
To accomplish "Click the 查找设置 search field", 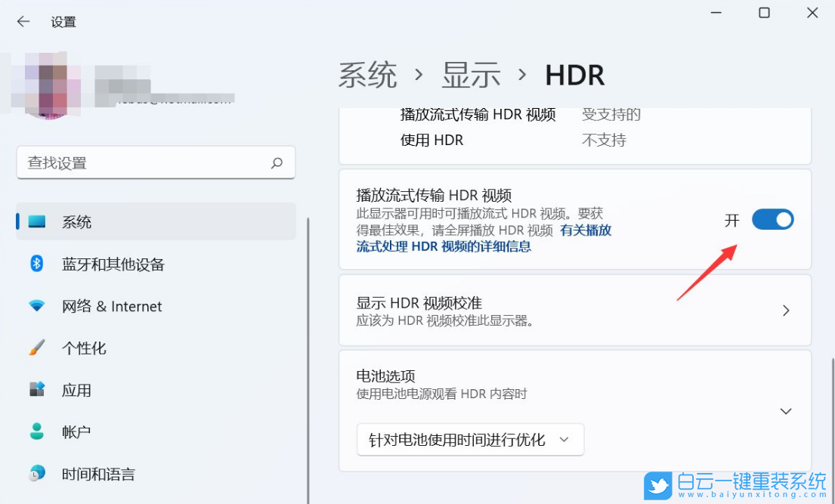I will tap(144, 162).
